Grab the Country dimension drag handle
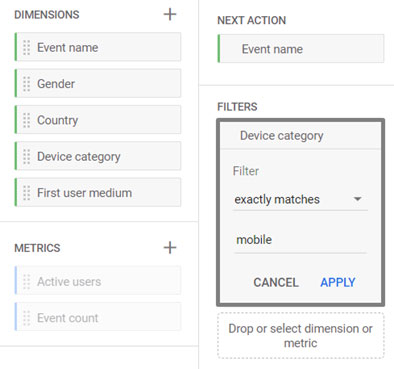 pyautogui.click(x=26, y=120)
